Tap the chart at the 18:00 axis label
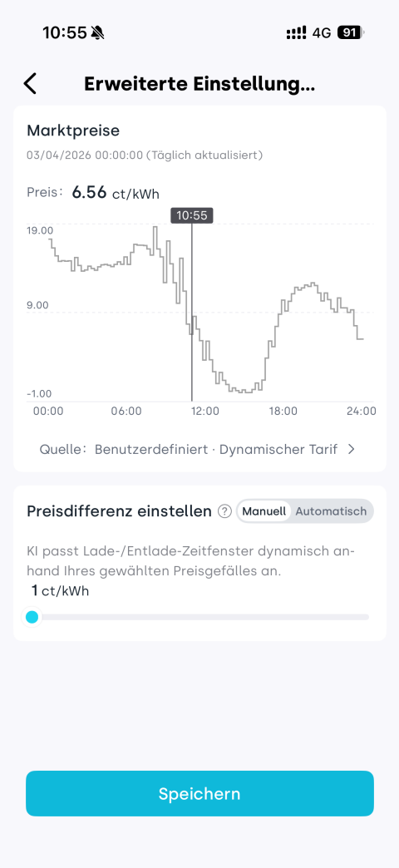Viewport: 399px width, 868px height. point(283,412)
